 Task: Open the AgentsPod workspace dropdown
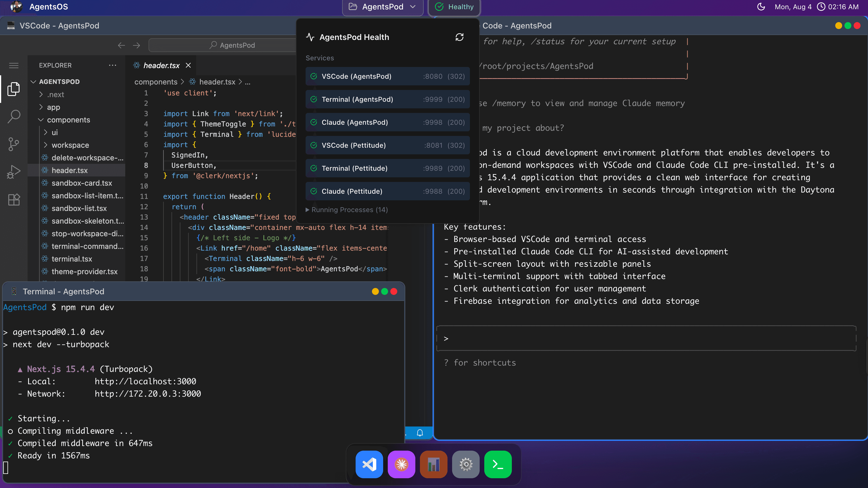pos(383,6)
